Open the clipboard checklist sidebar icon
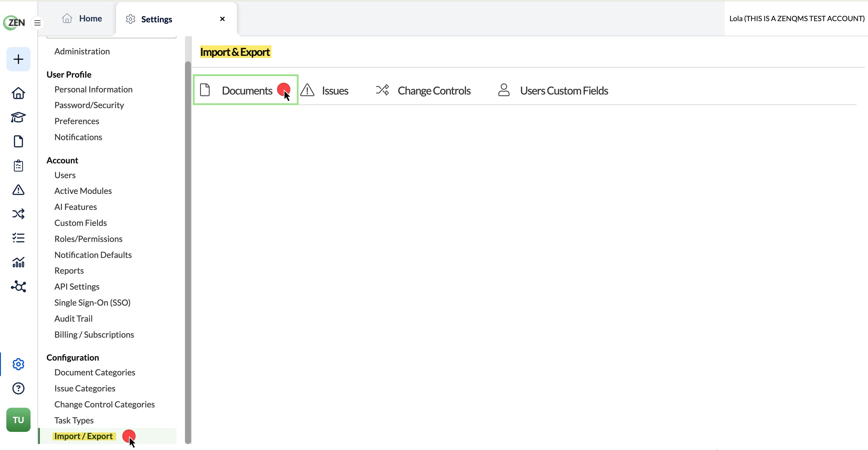Viewport: 868px width, 450px height. (x=18, y=166)
